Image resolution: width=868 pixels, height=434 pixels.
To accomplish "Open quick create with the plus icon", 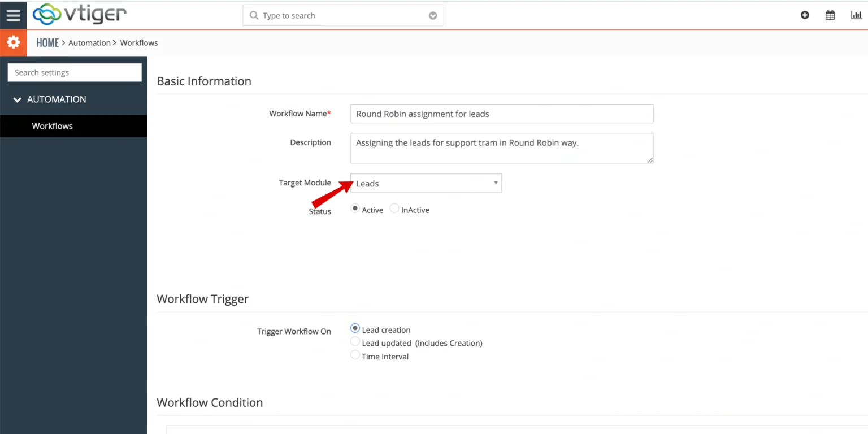I will click(805, 15).
